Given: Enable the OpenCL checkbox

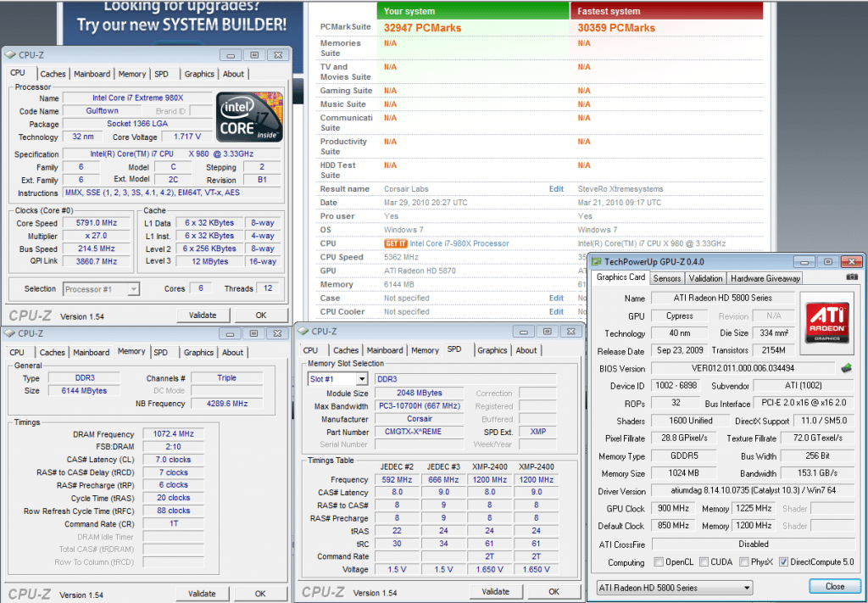Looking at the screenshot, I should 659,562.
